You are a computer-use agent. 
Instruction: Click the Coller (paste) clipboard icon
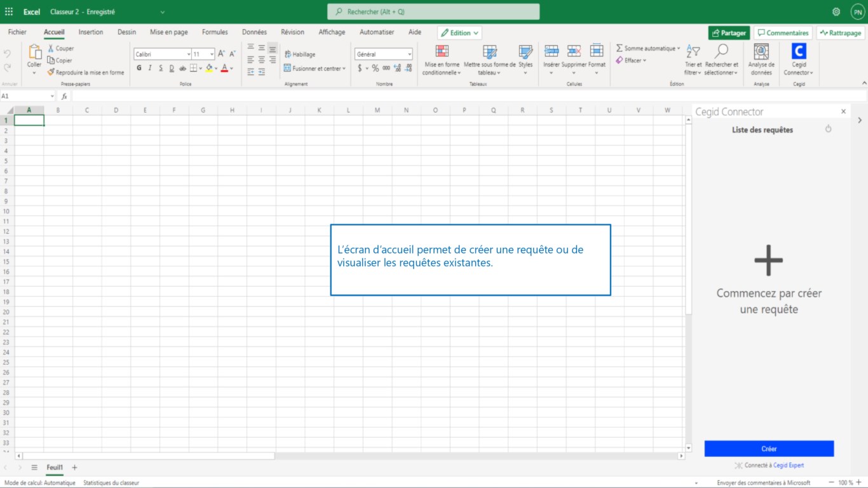pyautogui.click(x=34, y=52)
